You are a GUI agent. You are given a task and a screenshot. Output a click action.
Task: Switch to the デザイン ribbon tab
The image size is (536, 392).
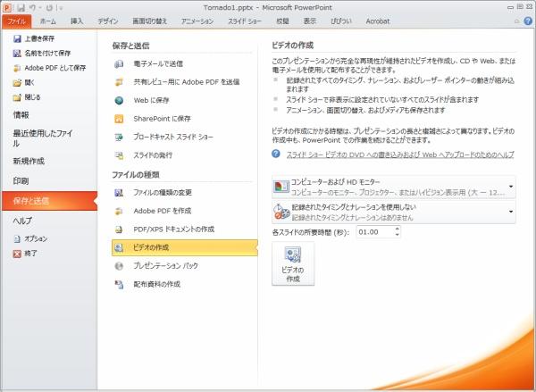[x=108, y=21]
